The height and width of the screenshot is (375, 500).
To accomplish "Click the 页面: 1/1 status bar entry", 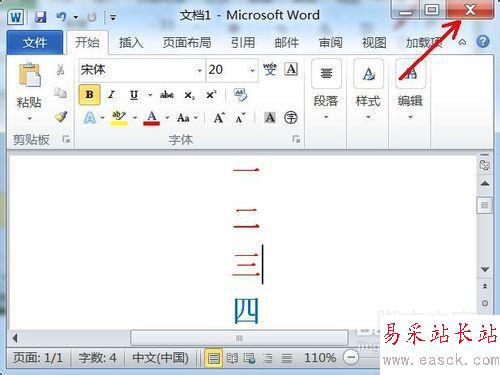I will (x=38, y=358).
